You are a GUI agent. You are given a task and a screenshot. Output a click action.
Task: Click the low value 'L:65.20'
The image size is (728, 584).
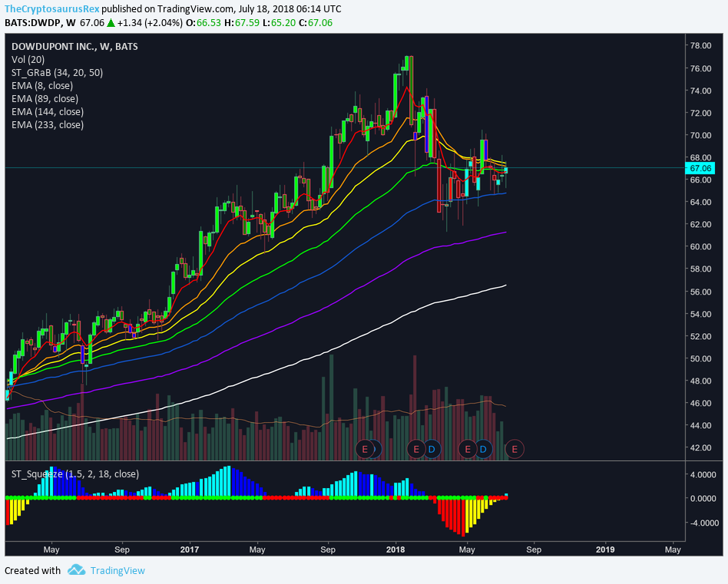(x=279, y=23)
